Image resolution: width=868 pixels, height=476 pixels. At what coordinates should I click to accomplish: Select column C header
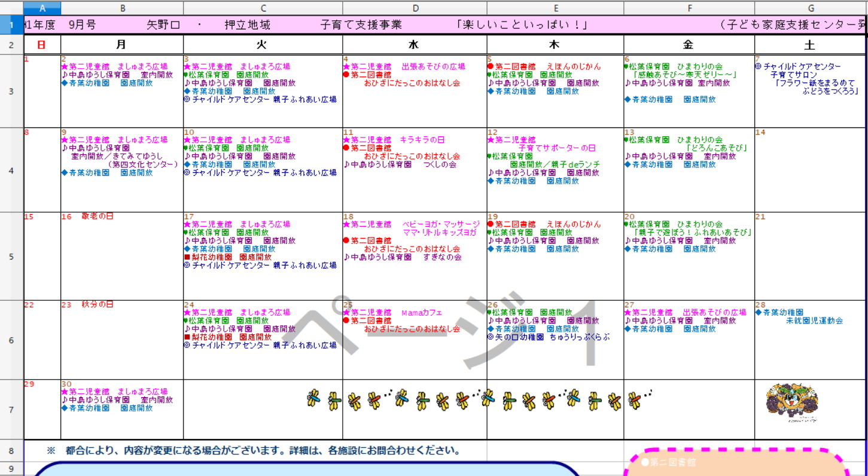pos(263,8)
